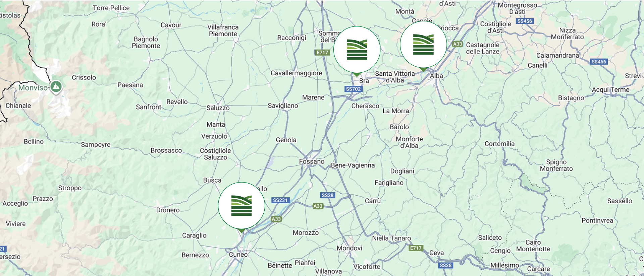
Task: Click the Acqui Terme label
Action: coord(610,90)
